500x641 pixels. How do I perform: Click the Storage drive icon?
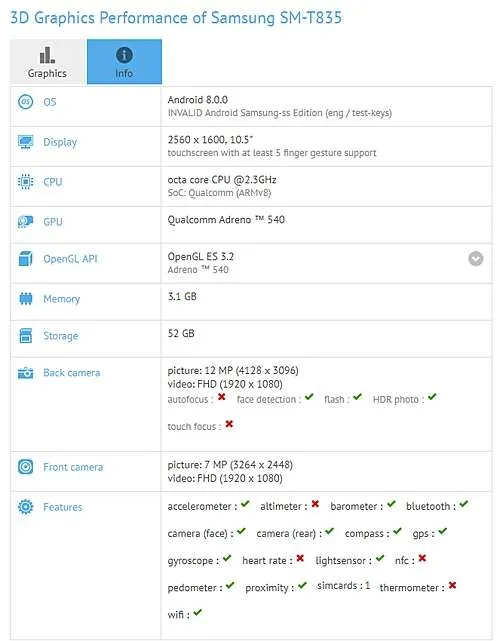pos(25,336)
